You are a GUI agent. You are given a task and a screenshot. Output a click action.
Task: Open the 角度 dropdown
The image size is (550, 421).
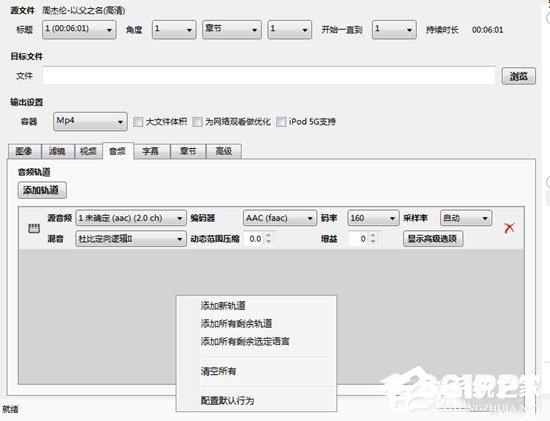tap(174, 29)
